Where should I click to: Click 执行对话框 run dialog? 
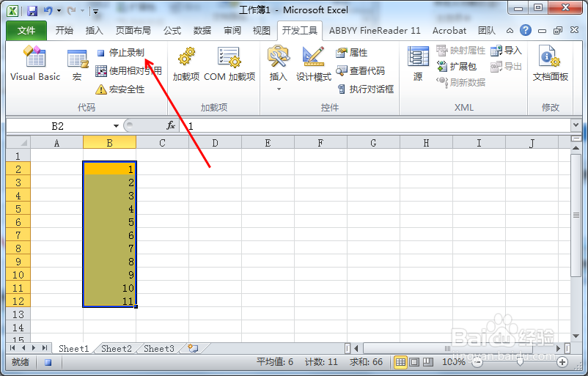[365, 89]
